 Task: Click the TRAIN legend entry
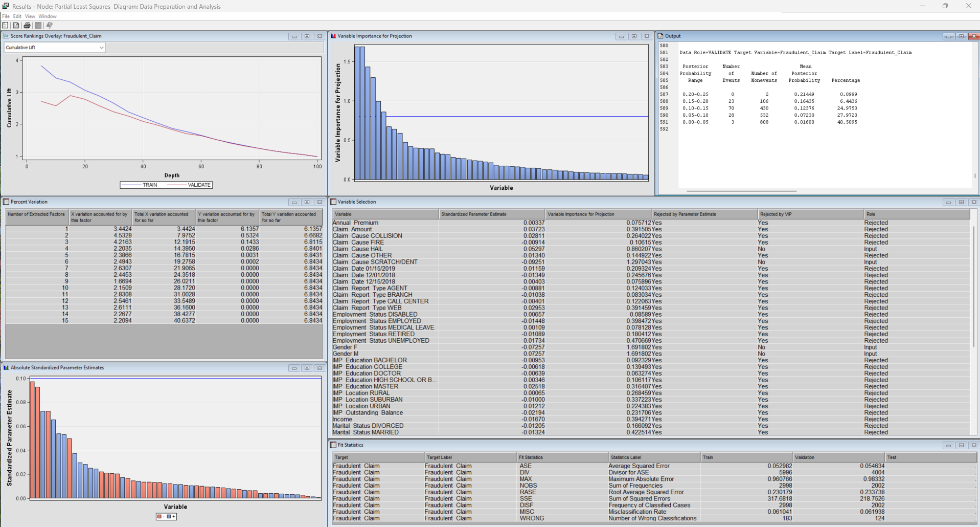[140, 185]
